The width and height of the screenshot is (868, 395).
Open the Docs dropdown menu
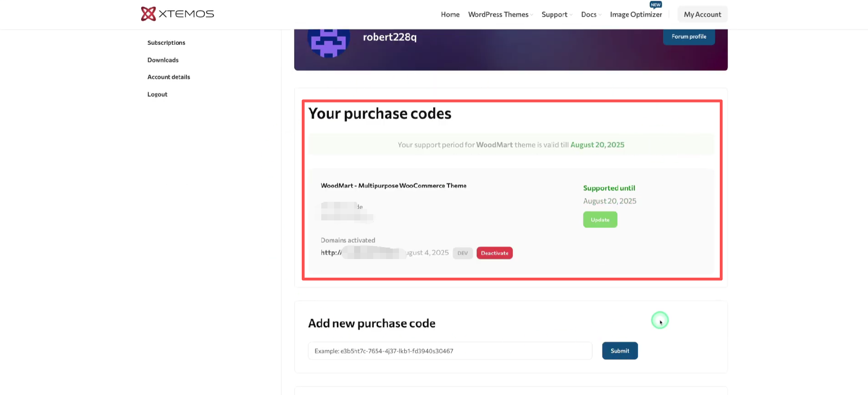tap(591, 15)
